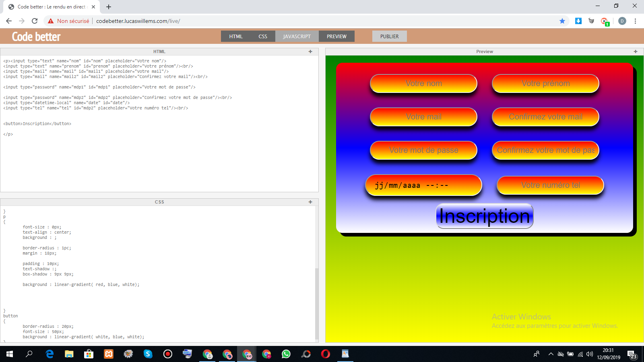
Task: Toggle the CSS panel tab
Action: pos(263,36)
